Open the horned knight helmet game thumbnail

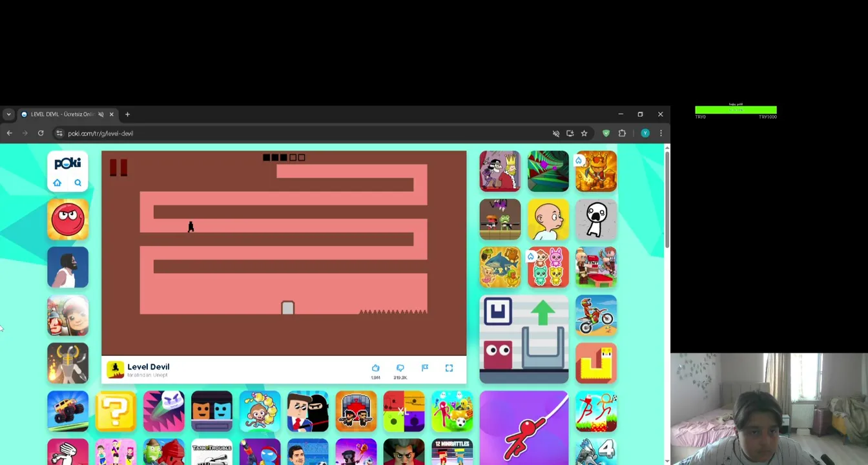68,363
